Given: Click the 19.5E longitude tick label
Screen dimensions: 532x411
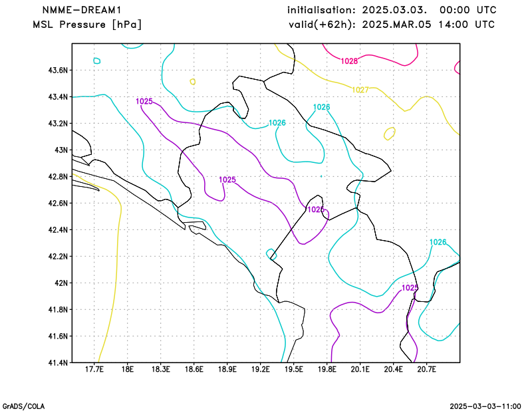Looking at the screenshot, I should coord(294,369).
